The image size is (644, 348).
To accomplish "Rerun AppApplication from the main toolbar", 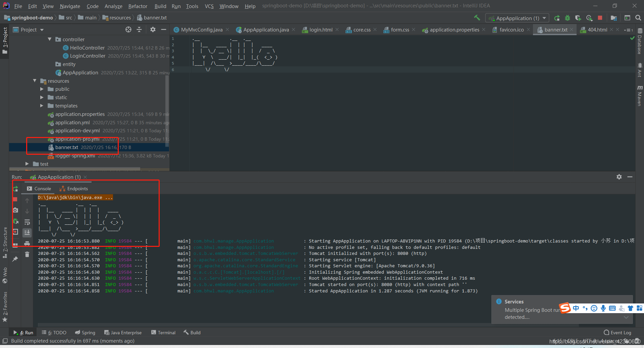I will tap(557, 18).
